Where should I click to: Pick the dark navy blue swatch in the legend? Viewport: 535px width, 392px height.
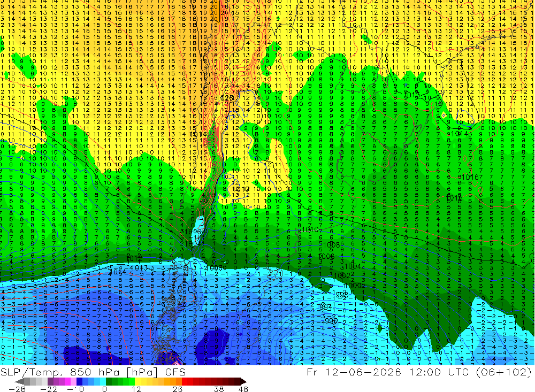tap(80, 382)
